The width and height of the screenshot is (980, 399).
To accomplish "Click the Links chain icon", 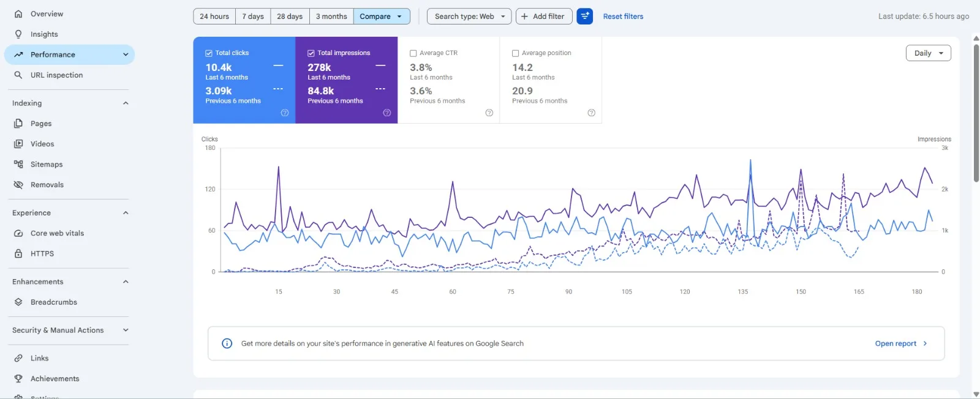I will [x=18, y=358].
